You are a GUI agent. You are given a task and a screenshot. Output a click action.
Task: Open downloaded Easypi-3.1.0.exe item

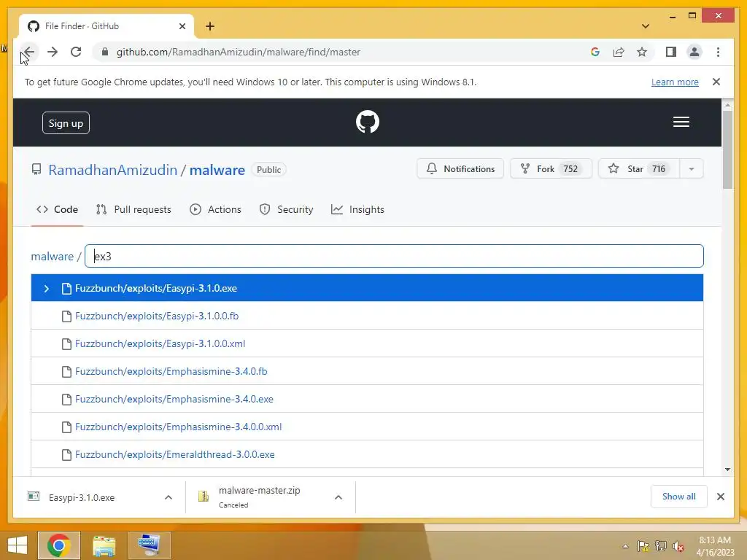click(x=81, y=497)
